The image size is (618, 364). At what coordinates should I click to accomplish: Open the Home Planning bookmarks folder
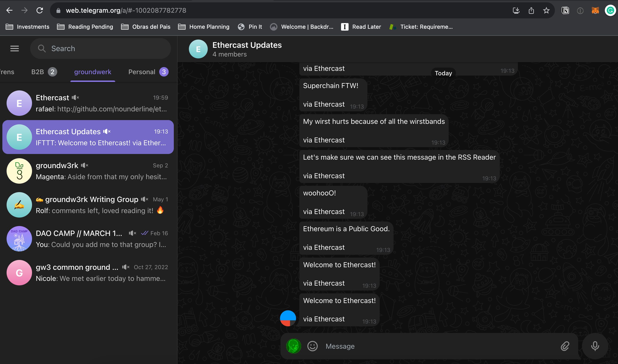tap(204, 27)
